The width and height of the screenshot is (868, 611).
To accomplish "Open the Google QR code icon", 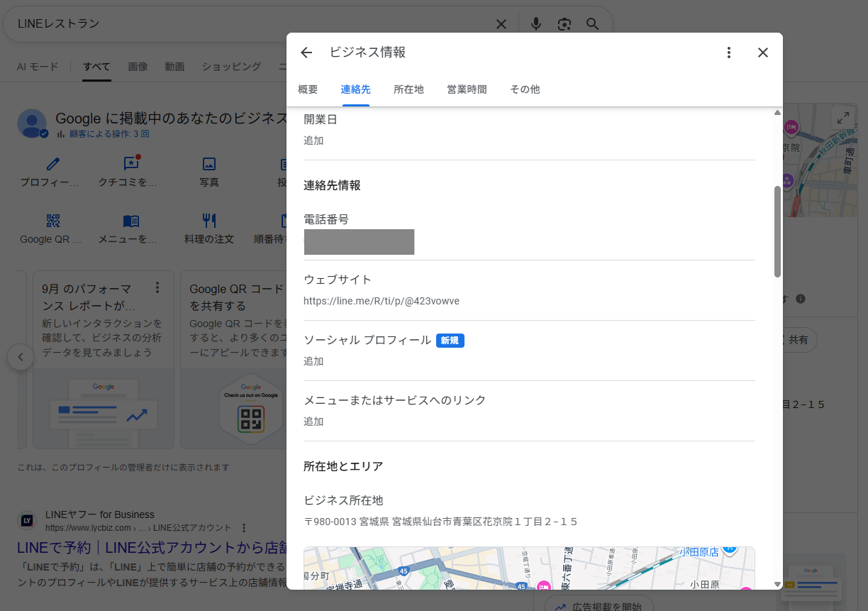I will [53, 221].
